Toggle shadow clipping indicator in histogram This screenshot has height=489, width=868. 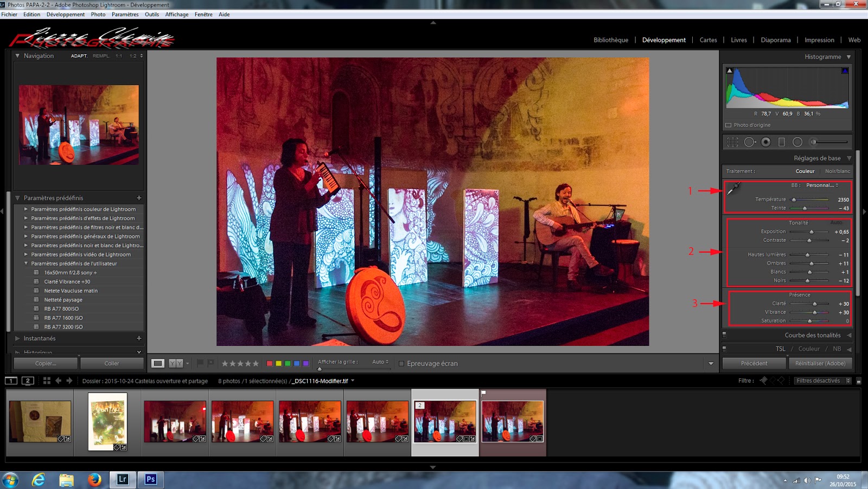pos(730,70)
